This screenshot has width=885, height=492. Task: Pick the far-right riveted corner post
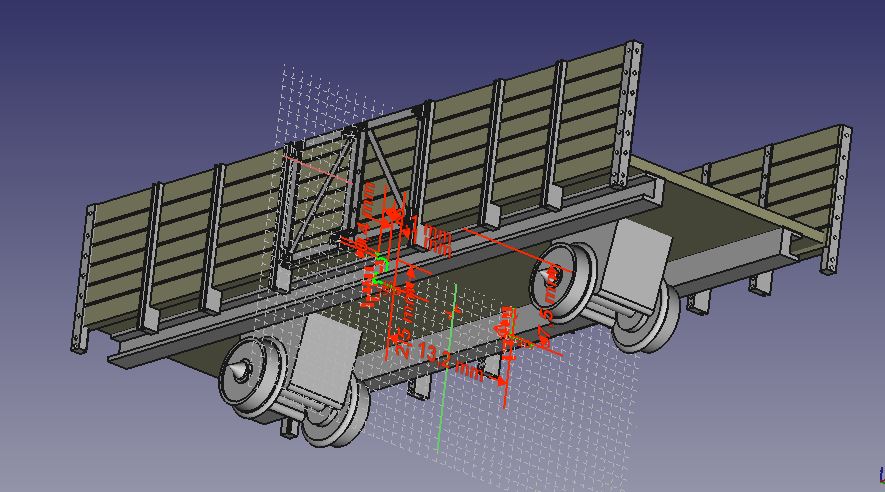[x=837, y=198]
